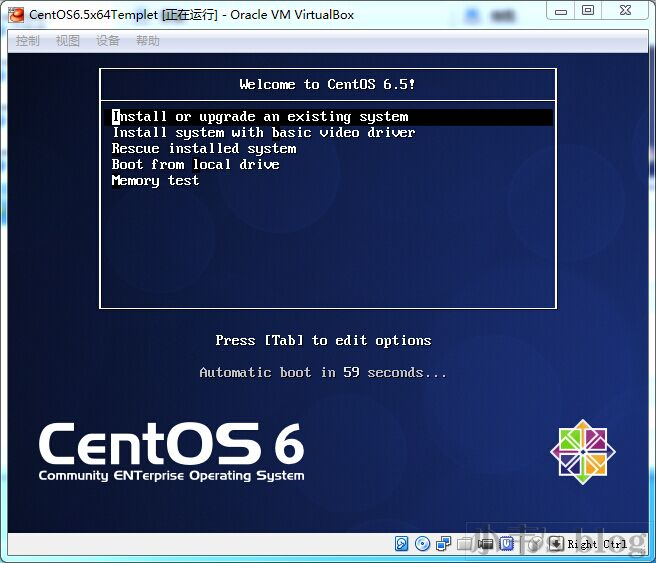Click the Press [Tab] to edit options text

(323, 340)
